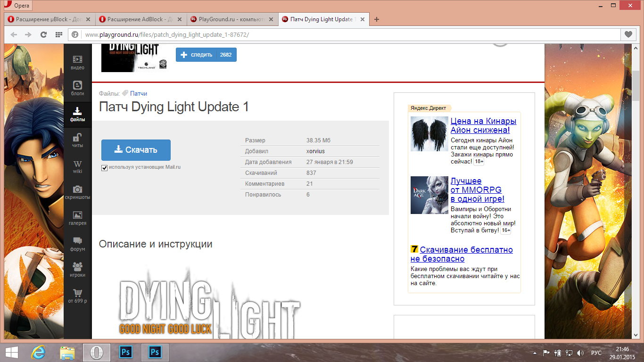Open the 'видео' section in the sidebar
Viewport: 644px width, 362px height.
click(x=78, y=63)
